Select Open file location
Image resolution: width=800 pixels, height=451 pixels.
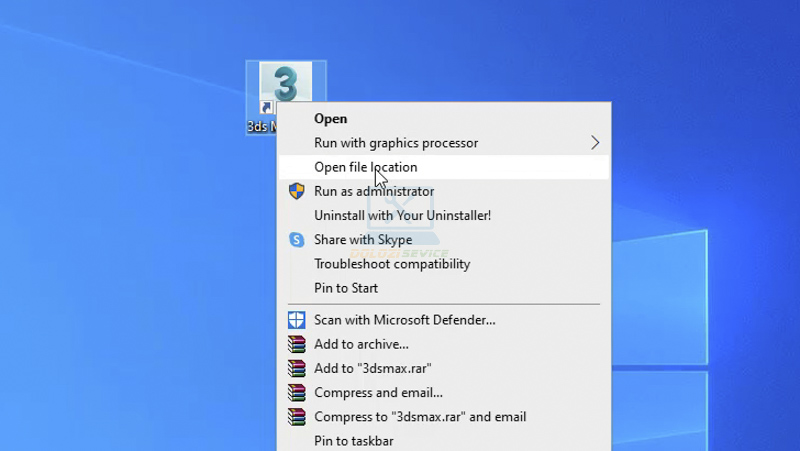coord(366,167)
